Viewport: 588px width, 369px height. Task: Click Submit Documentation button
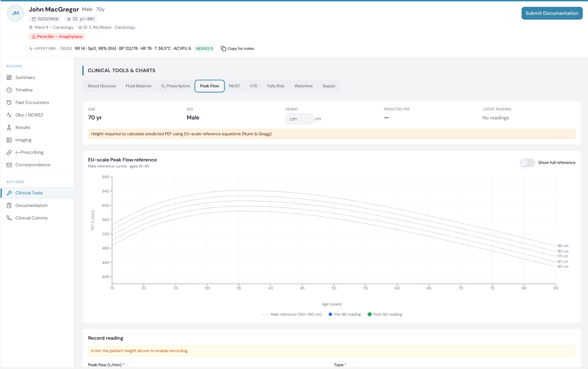click(552, 13)
